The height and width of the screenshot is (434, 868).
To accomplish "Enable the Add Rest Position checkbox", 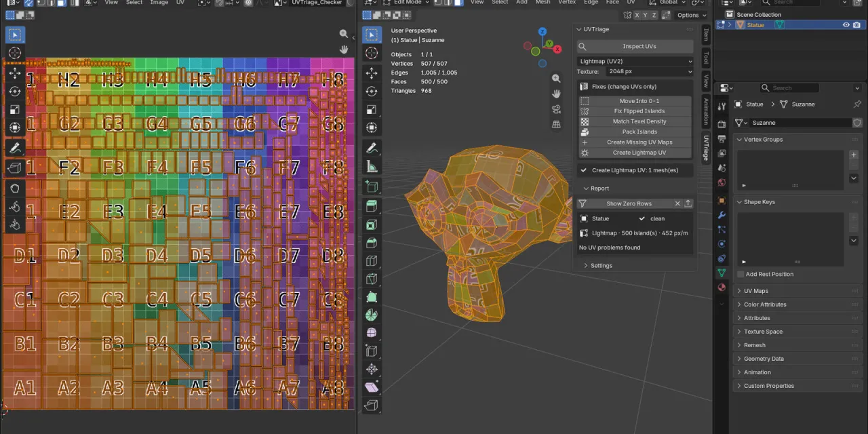I will point(741,274).
